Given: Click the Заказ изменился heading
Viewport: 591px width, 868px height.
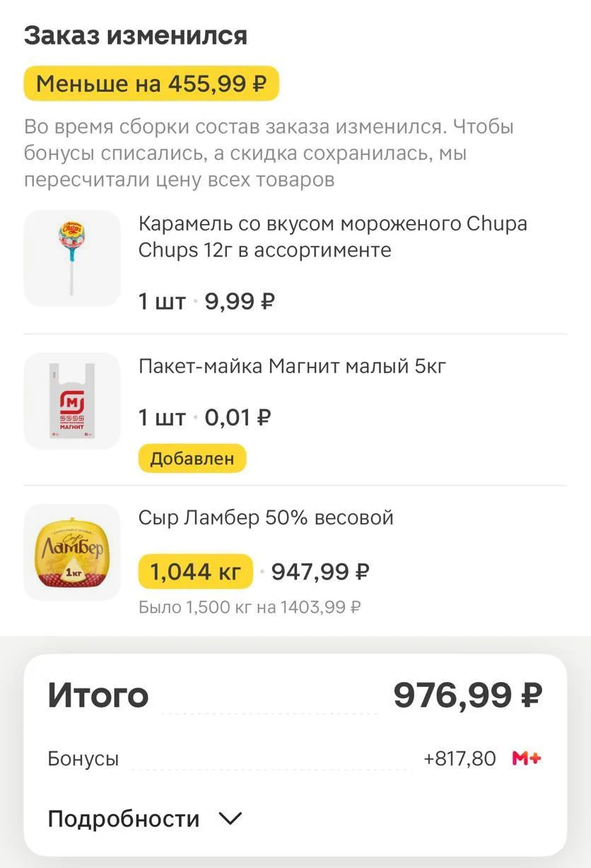Looking at the screenshot, I should tap(136, 35).
